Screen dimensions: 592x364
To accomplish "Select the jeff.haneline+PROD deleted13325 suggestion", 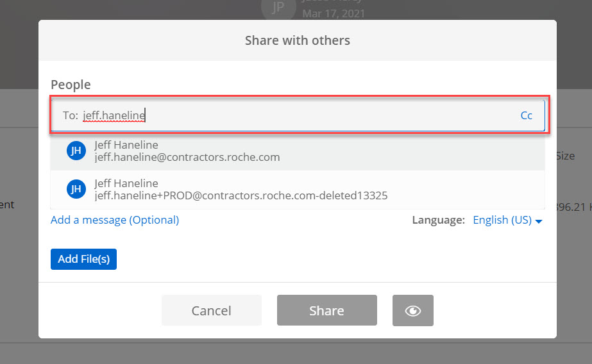I will [298, 189].
